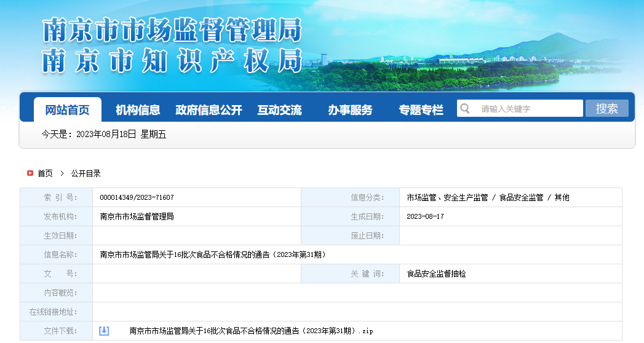This screenshot has width=644, height=343.
Task: Click the 信息分类 label cell
Action: tap(351, 197)
